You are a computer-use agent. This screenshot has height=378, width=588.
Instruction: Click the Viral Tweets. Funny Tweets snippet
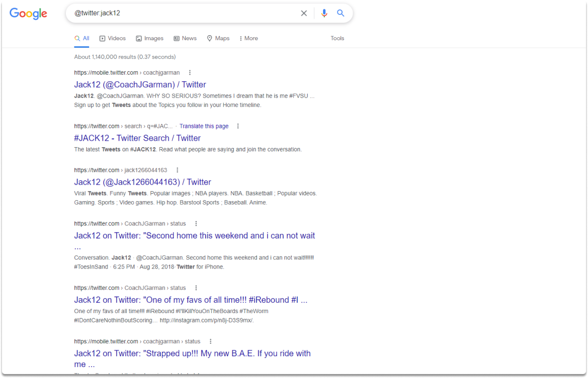[195, 198]
